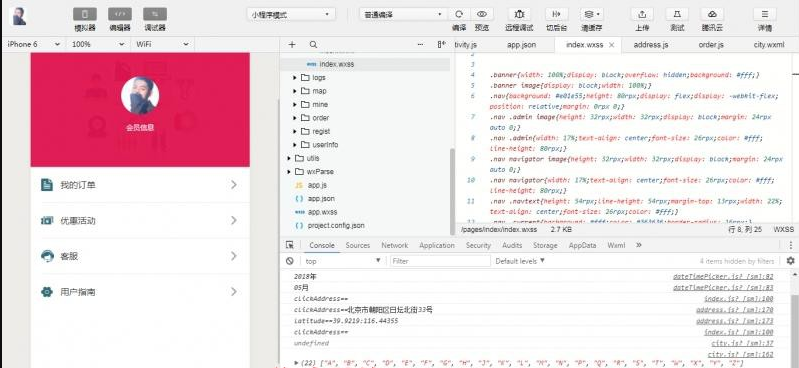Image resolution: width=799 pixels, height=368 pixels.
Task: Click the 切后台 background switch icon
Action: 556,14
